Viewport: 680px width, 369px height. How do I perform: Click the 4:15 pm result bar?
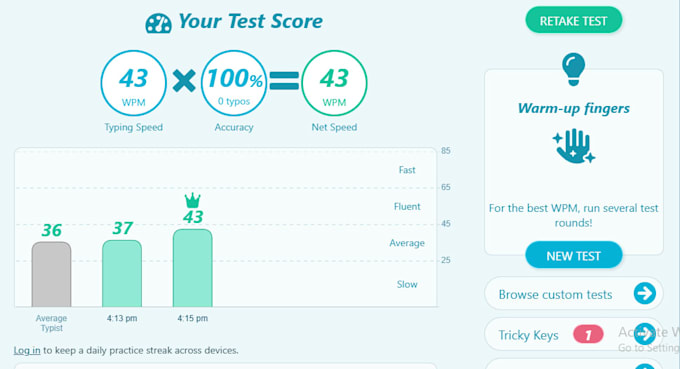[193, 268]
